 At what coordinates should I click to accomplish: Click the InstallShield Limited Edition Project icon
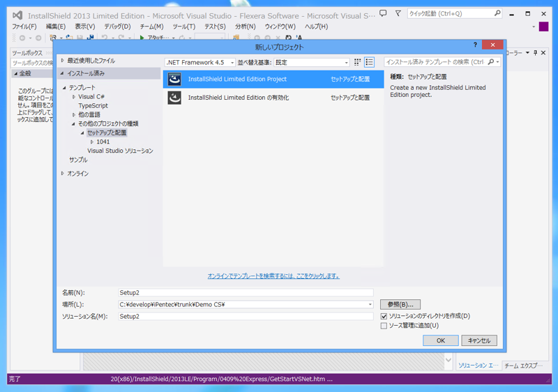[174, 79]
